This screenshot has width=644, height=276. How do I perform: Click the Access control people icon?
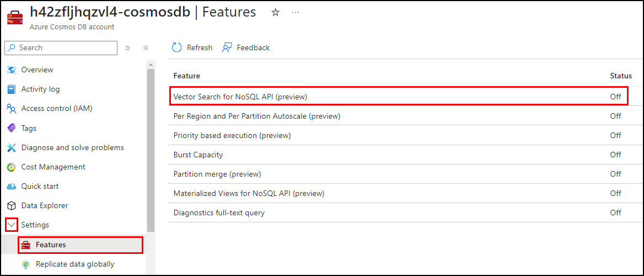(x=12, y=109)
